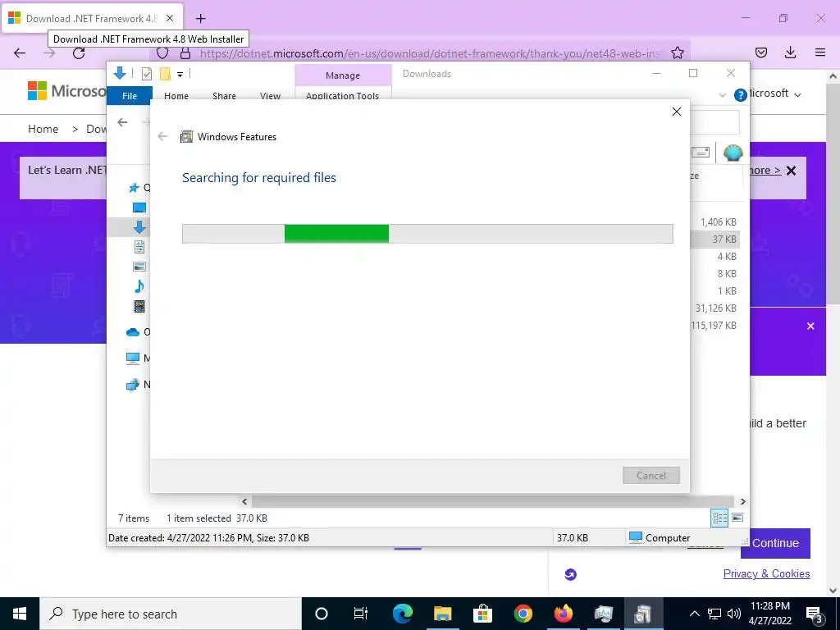
Task: Cancel the Windows Features search
Action: pyautogui.click(x=651, y=476)
